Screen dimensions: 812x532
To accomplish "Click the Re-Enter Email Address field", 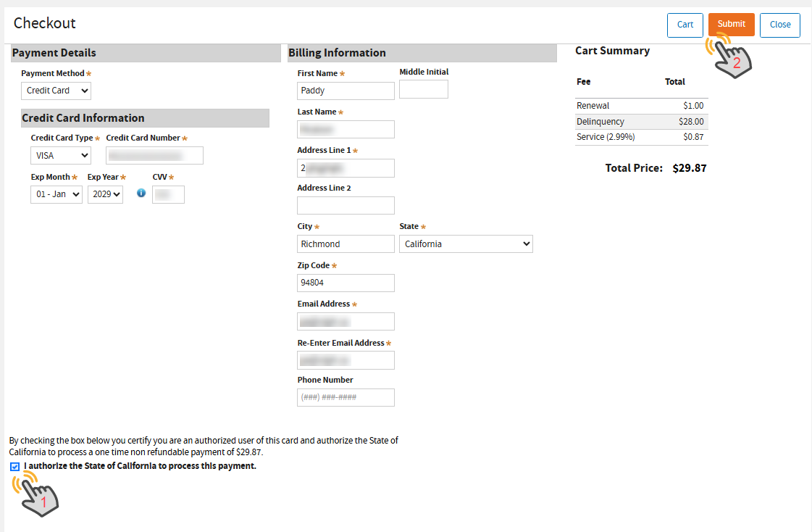I will pos(346,360).
